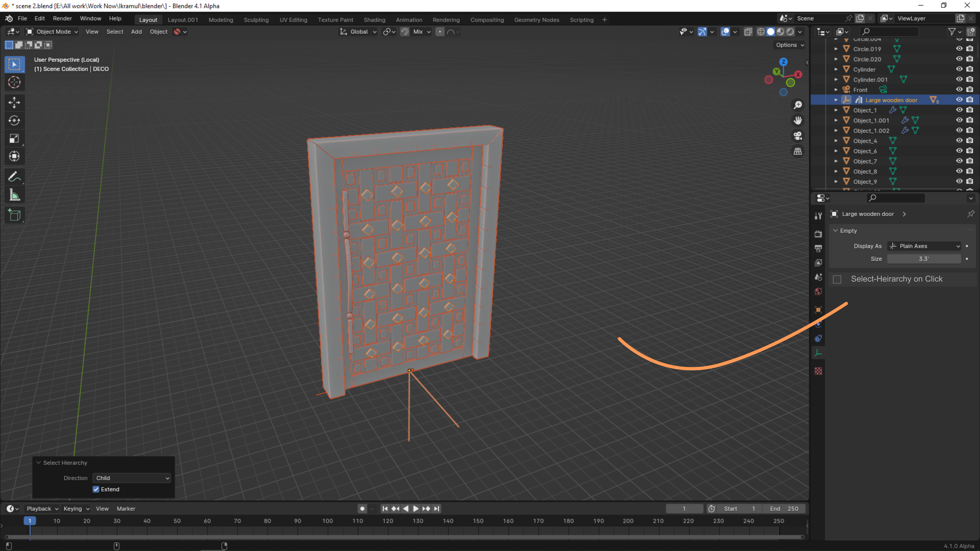Viewport: 980px width, 551px height.
Task: Select the Rotate tool
Action: coord(14,120)
